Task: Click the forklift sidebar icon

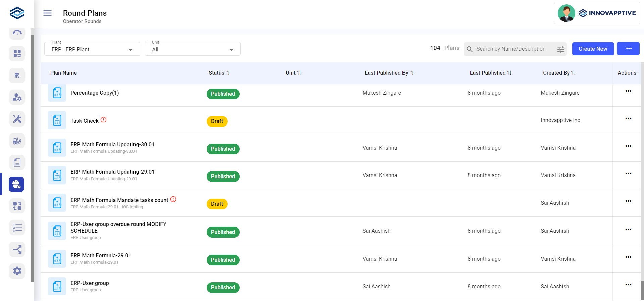Action: (17, 141)
